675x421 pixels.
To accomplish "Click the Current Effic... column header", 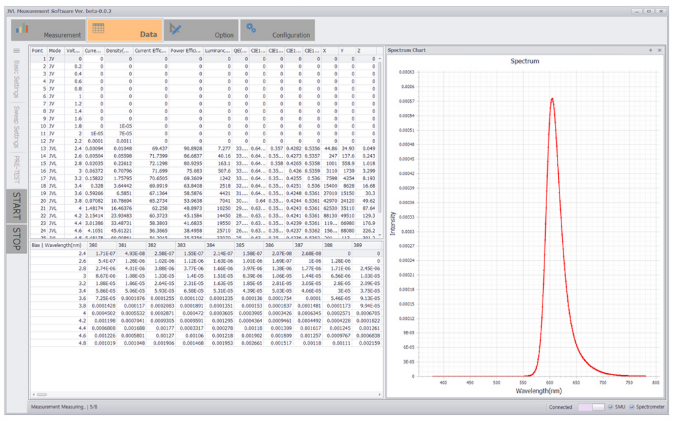I will pyautogui.click(x=151, y=51).
